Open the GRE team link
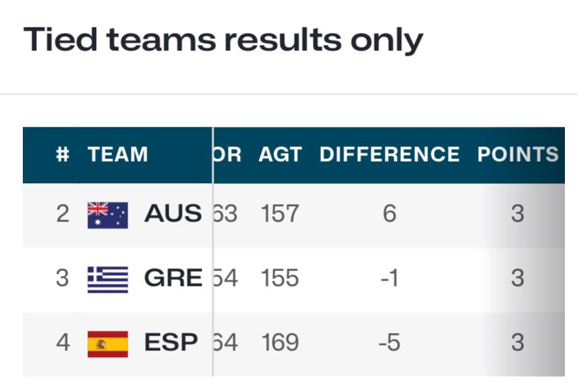This screenshot has height=392, width=577. pos(173,278)
